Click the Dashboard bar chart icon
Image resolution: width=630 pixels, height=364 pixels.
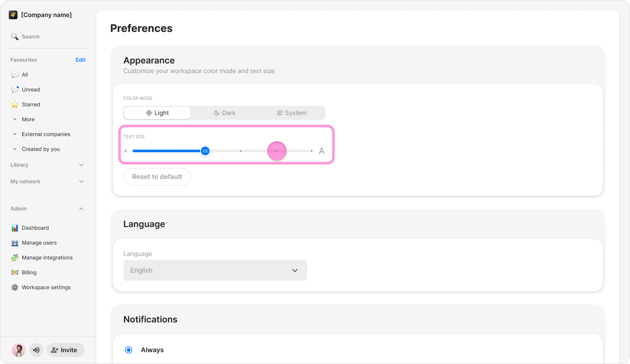click(15, 228)
